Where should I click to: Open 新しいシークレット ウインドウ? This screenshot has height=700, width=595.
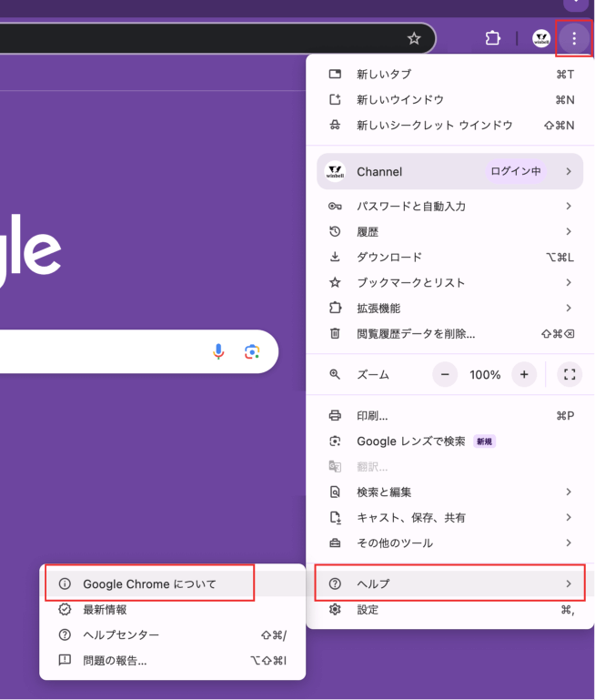[450, 125]
